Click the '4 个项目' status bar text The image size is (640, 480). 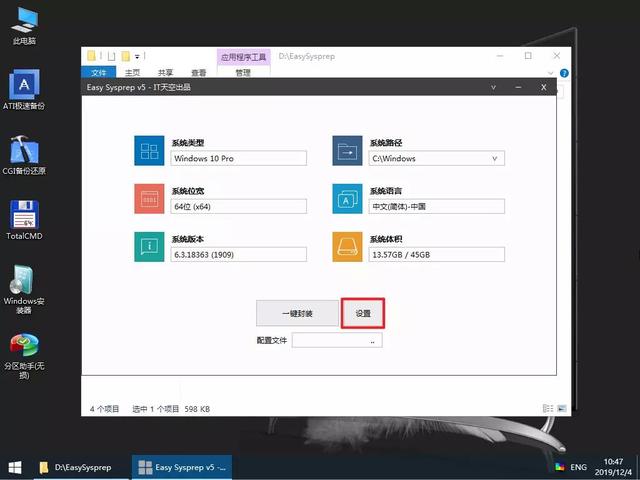[104, 409]
